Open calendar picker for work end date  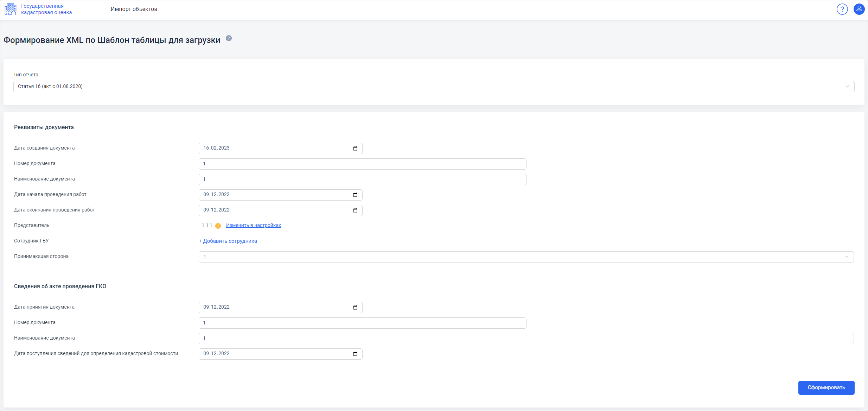click(x=355, y=210)
